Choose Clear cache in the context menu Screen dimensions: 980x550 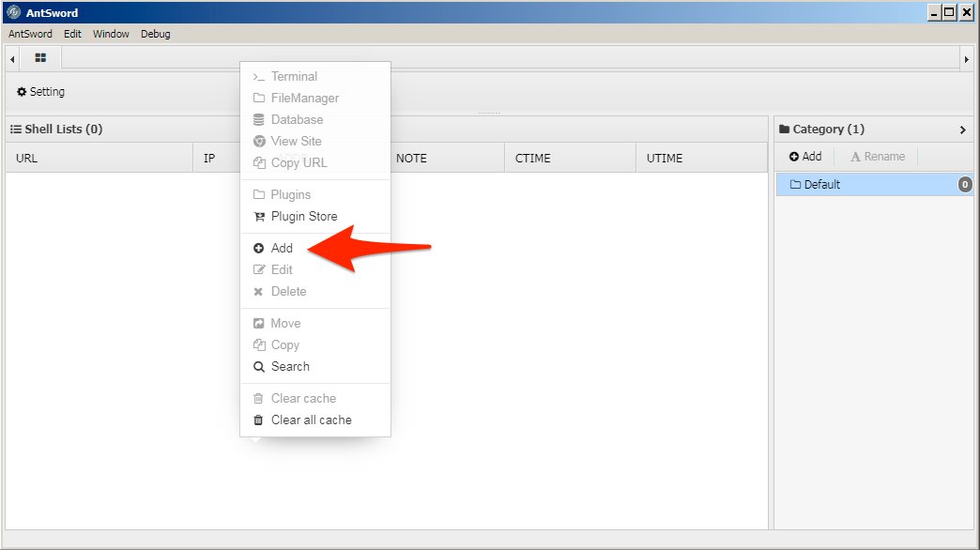pos(315,398)
